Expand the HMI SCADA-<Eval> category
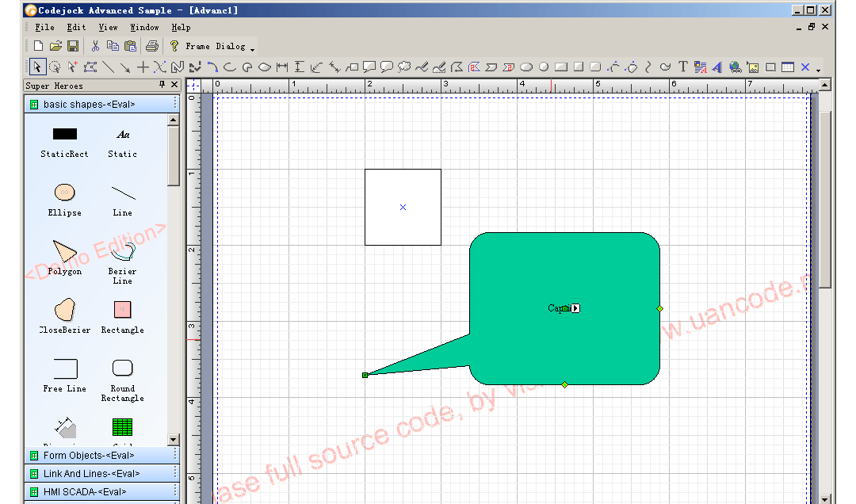The image size is (856, 504). [x=101, y=491]
